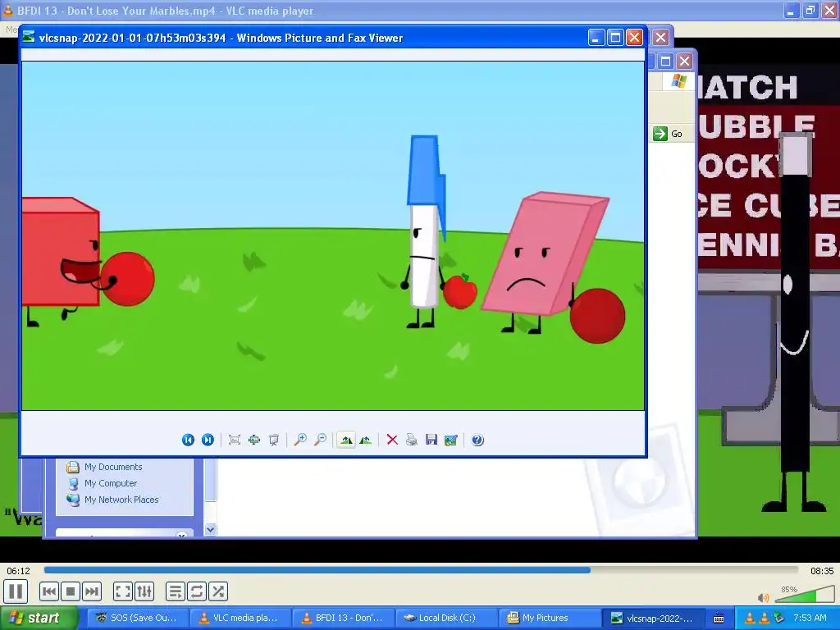Zoom out with magnifier minus icon

tap(321, 440)
